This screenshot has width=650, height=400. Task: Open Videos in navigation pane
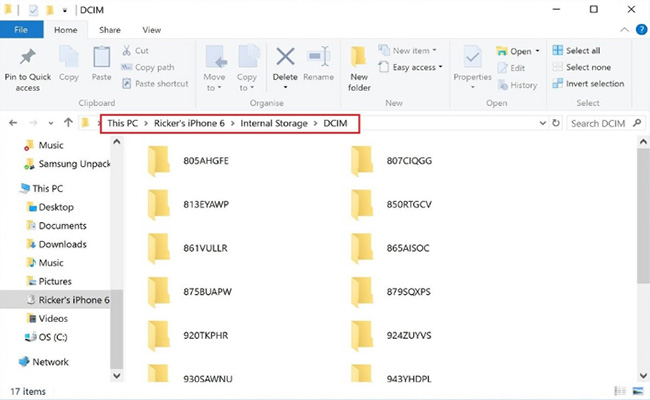coord(47,319)
